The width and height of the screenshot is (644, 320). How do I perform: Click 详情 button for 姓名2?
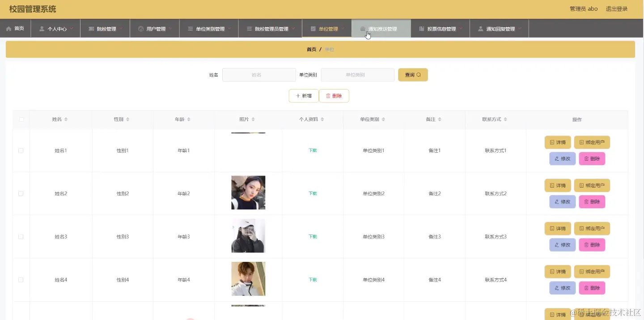pyautogui.click(x=558, y=185)
